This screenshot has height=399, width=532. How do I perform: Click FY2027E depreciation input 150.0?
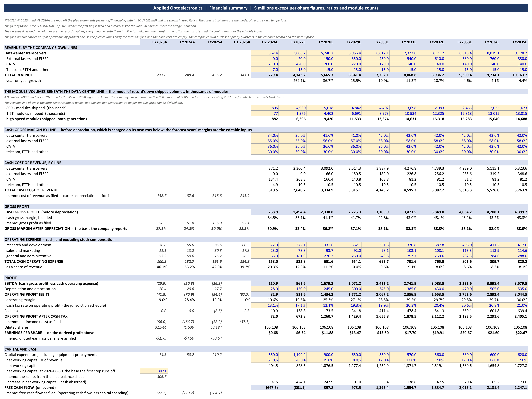coord(292,289)
